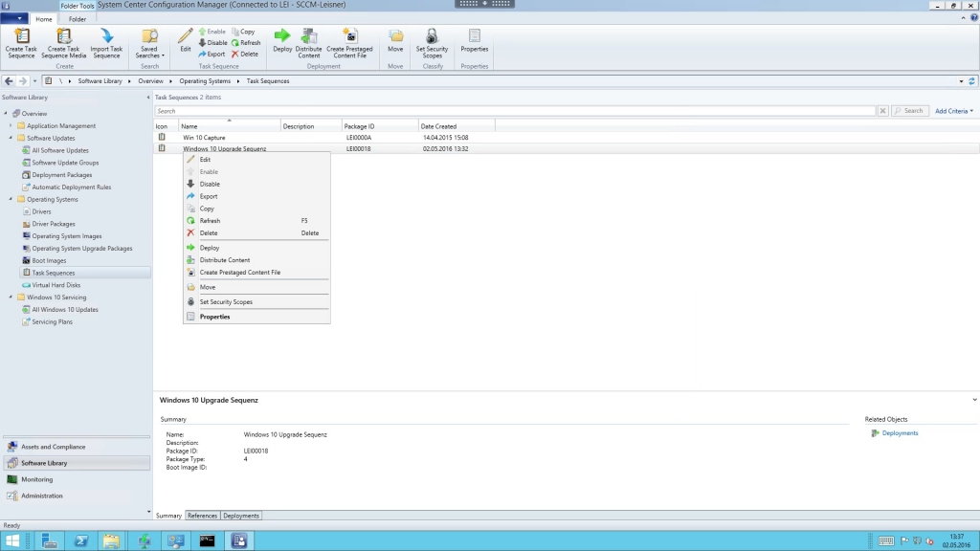
Task: Open Administration workspace
Action: pyautogui.click(x=77, y=496)
